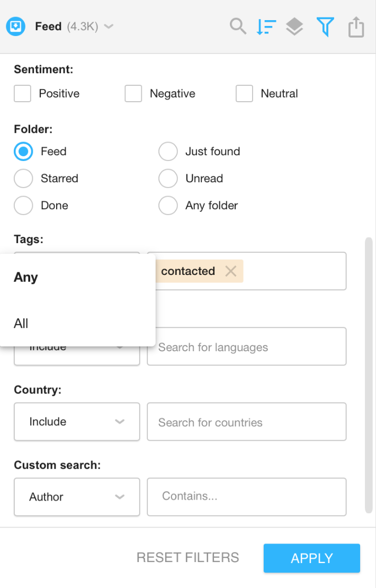Expand the Feed title dropdown chevron
The image size is (376, 588).
tap(109, 26)
